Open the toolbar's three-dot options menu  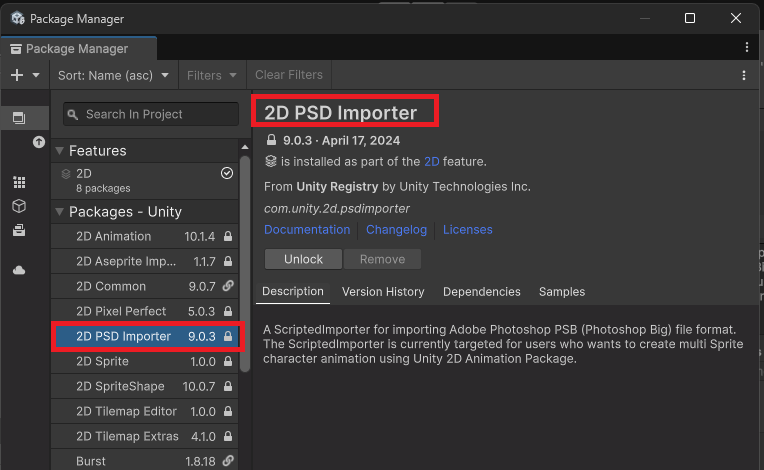744,75
